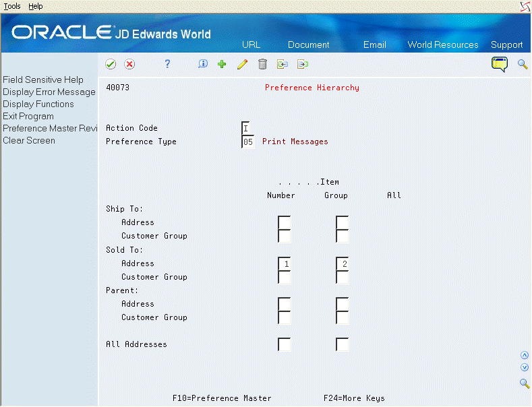Click the green plus Add icon

222,64
